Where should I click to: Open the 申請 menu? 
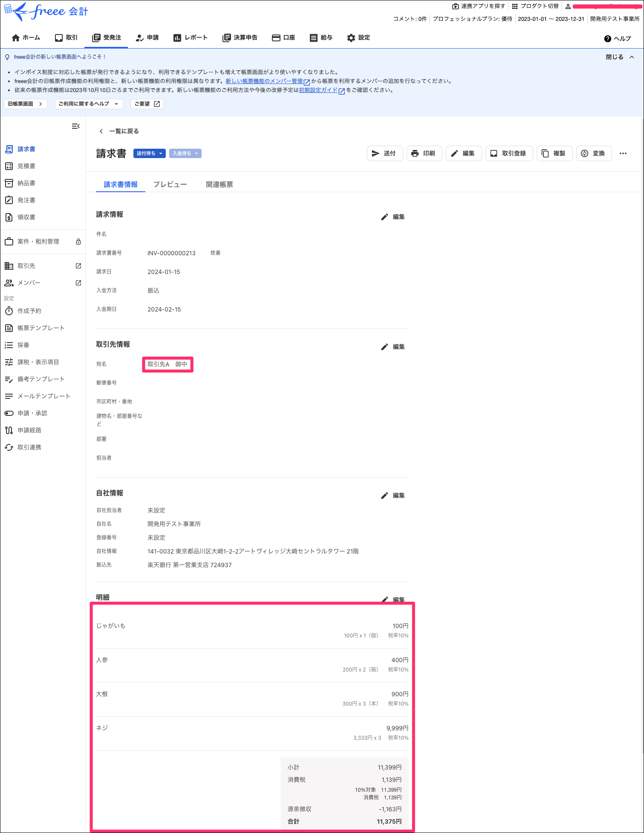pyautogui.click(x=147, y=38)
